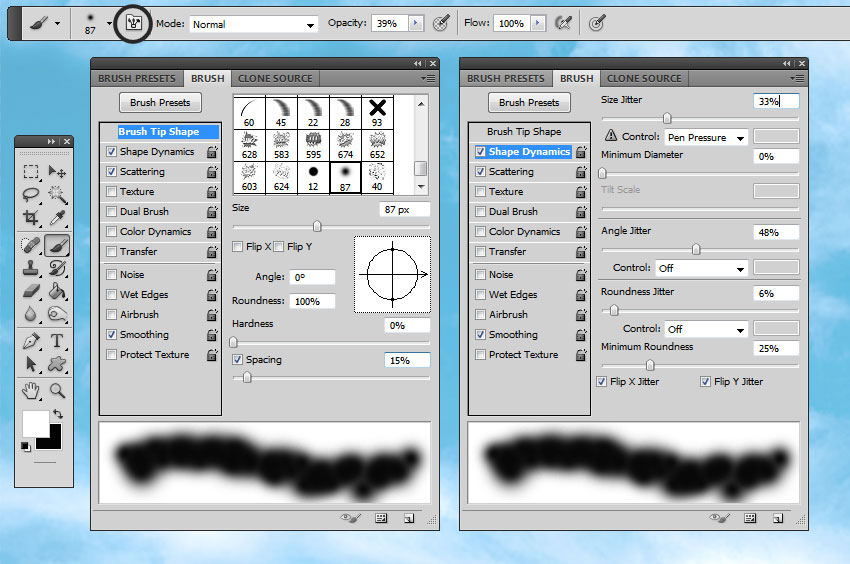
Task: Open the left Brush panel flyout menu
Action: pos(428,79)
